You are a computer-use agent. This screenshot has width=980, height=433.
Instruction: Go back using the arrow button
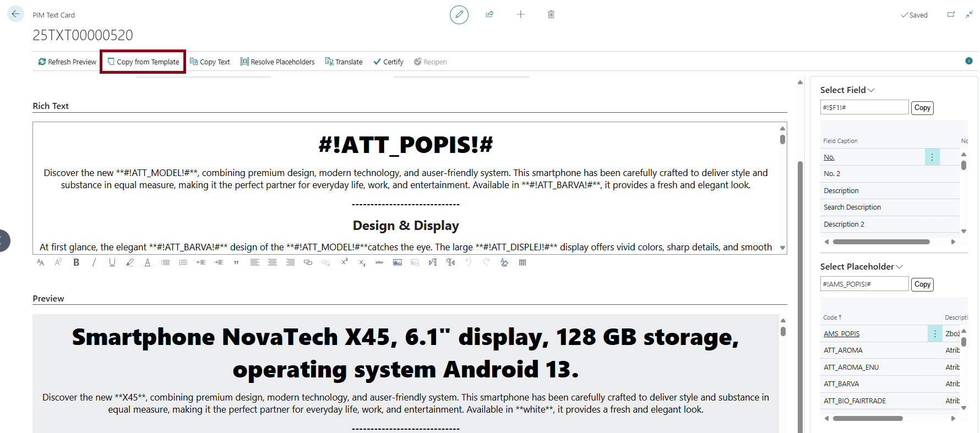click(15, 14)
